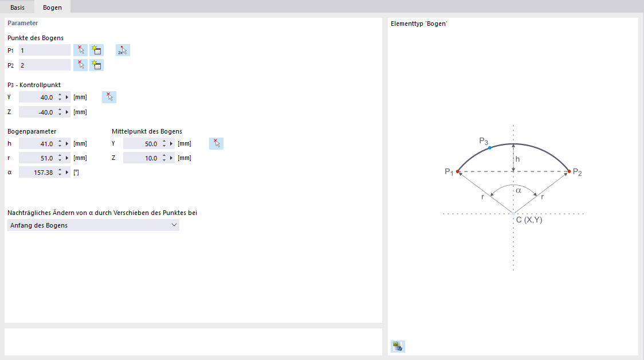Screen dimensions: 644x360
Task: Click the 'P3 - Kontrollpunkt' label
Action: click(x=34, y=85)
